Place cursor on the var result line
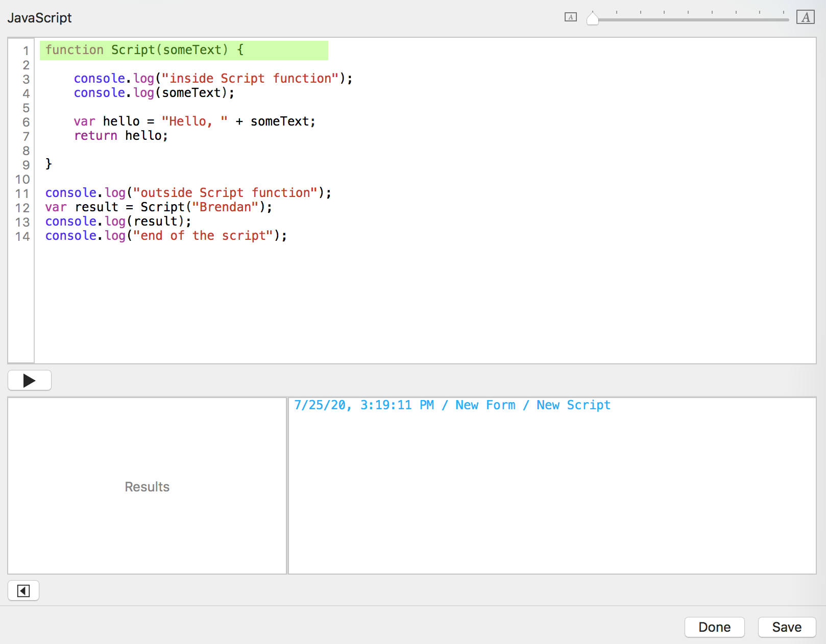 click(158, 207)
